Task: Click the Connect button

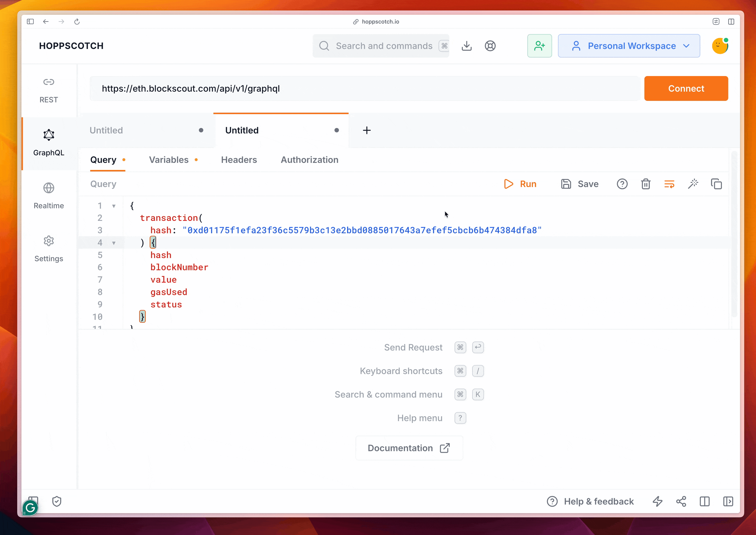Action: [x=686, y=88]
